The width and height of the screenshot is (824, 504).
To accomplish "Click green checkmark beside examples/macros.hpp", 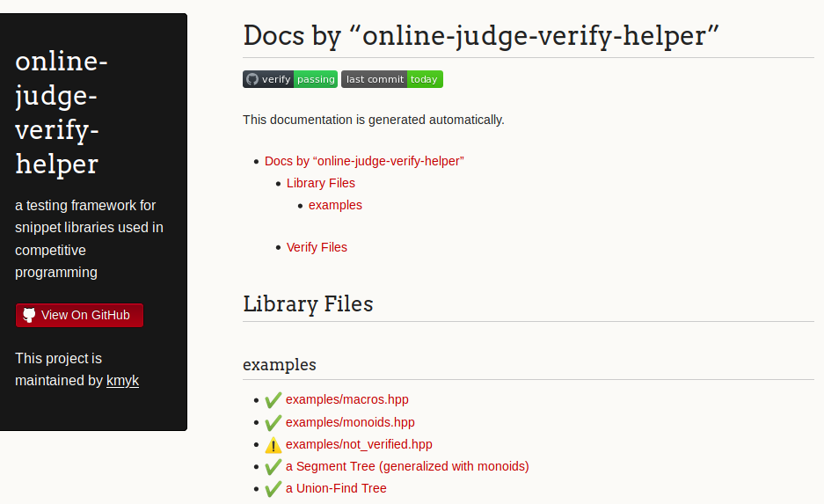I will [x=273, y=400].
